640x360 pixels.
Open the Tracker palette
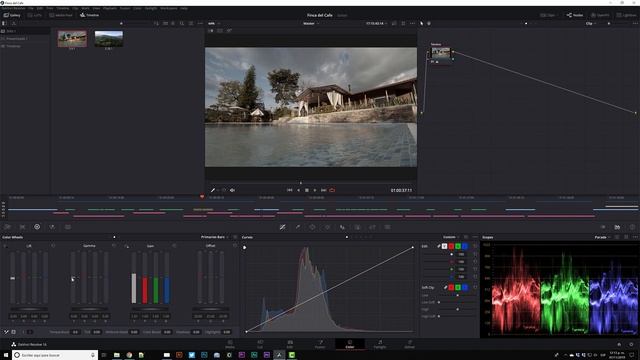(x=327, y=227)
